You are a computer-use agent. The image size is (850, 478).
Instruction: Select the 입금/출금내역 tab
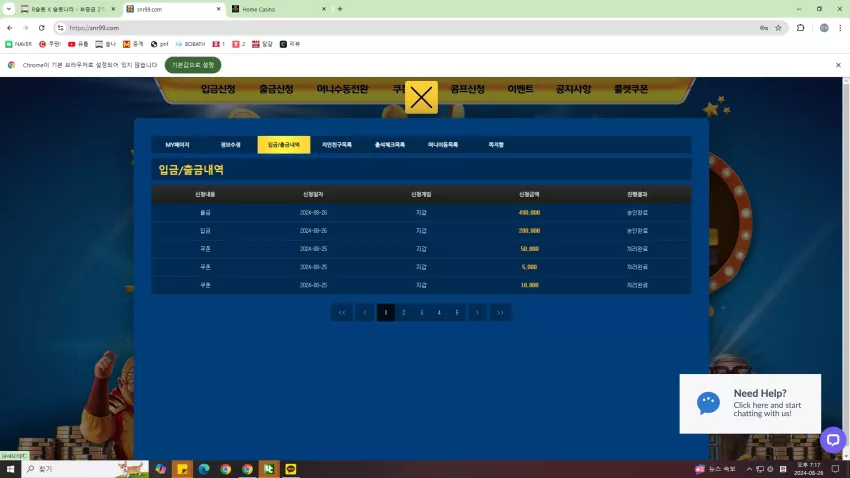(x=284, y=145)
